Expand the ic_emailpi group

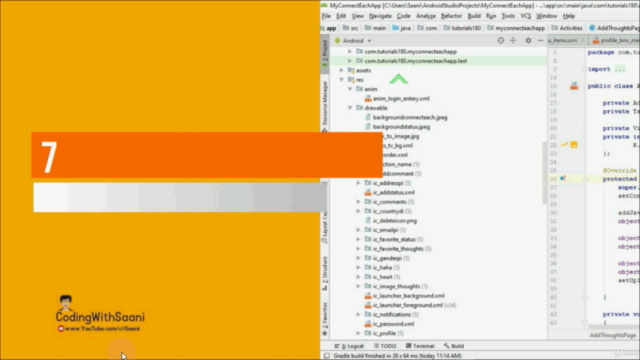click(358, 230)
